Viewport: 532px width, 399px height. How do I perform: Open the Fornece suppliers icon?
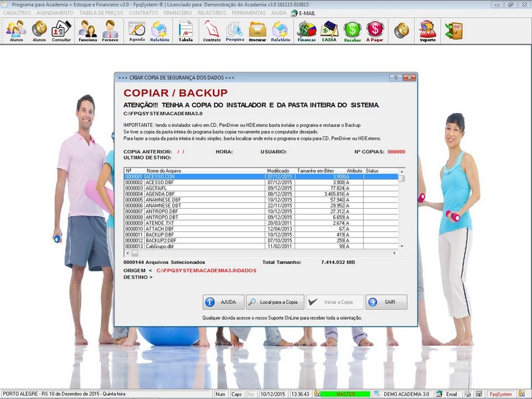(x=110, y=31)
